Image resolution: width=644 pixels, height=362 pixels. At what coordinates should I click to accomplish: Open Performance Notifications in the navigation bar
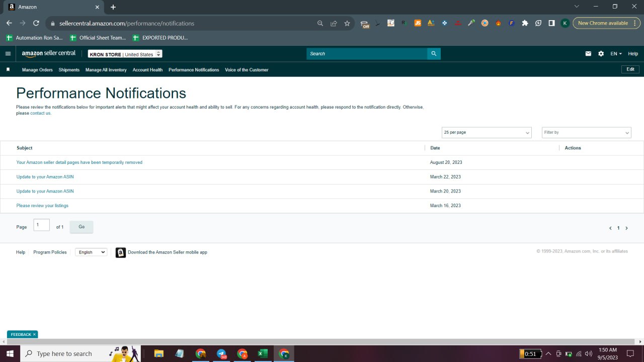194,70
